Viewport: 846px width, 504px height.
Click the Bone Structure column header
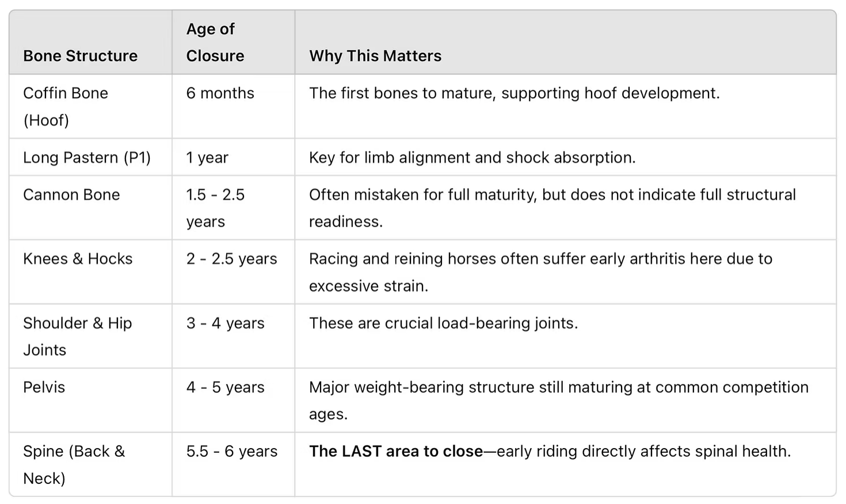[80, 56]
